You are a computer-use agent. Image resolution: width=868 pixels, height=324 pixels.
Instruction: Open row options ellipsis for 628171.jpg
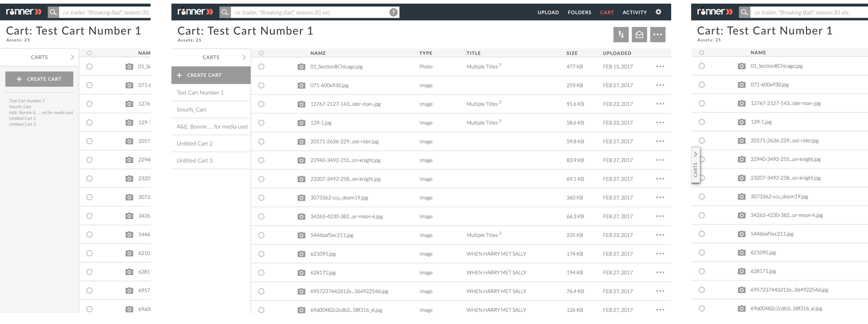point(660,273)
